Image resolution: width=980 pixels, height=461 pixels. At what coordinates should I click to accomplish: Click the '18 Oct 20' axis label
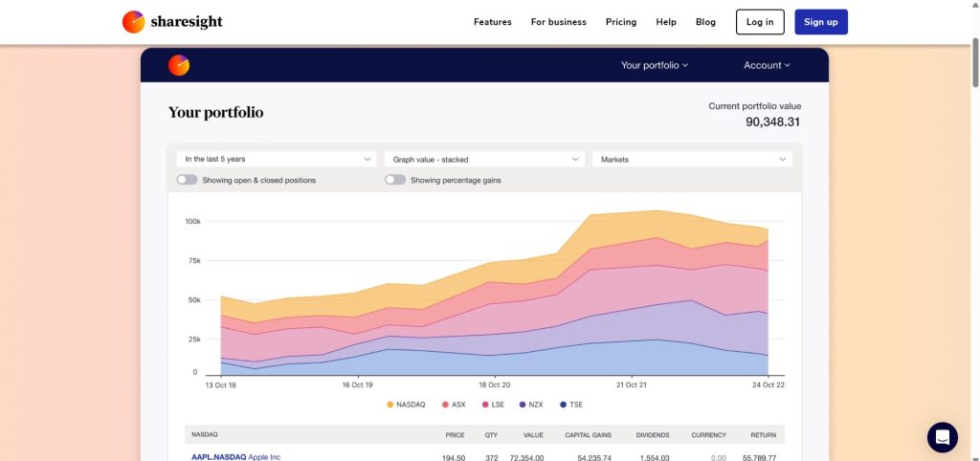pyautogui.click(x=495, y=385)
